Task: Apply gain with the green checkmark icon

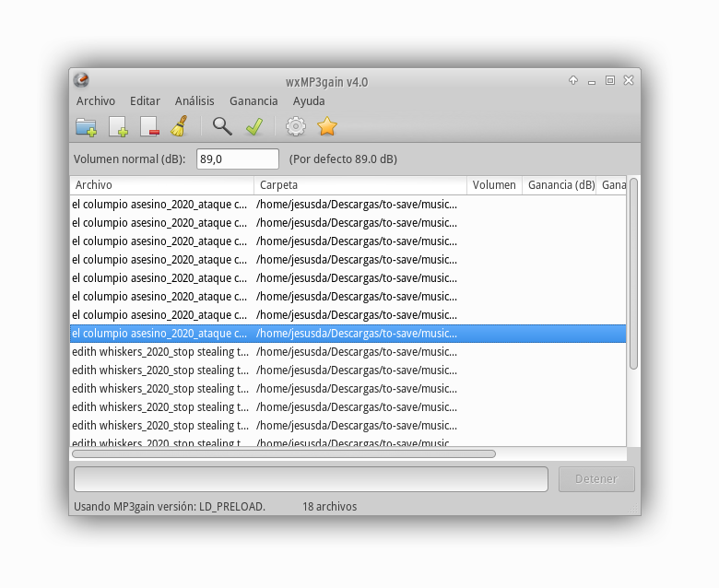Action: pyautogui.click(x=254, y=127)
